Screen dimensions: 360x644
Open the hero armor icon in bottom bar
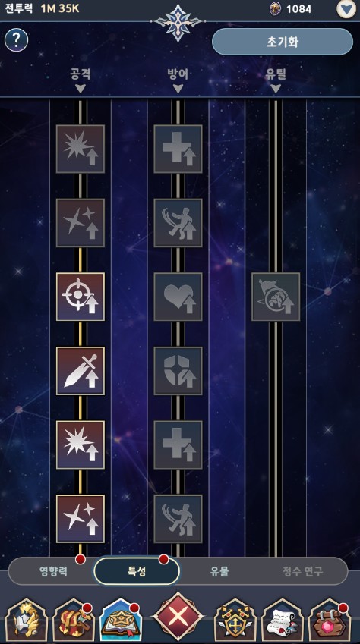point(27,620)
